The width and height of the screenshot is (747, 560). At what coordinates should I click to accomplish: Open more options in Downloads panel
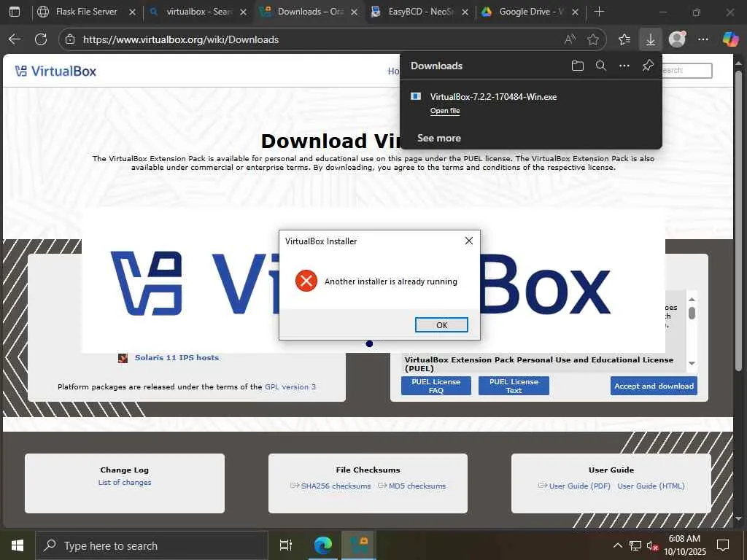click(x=624, y=66)
